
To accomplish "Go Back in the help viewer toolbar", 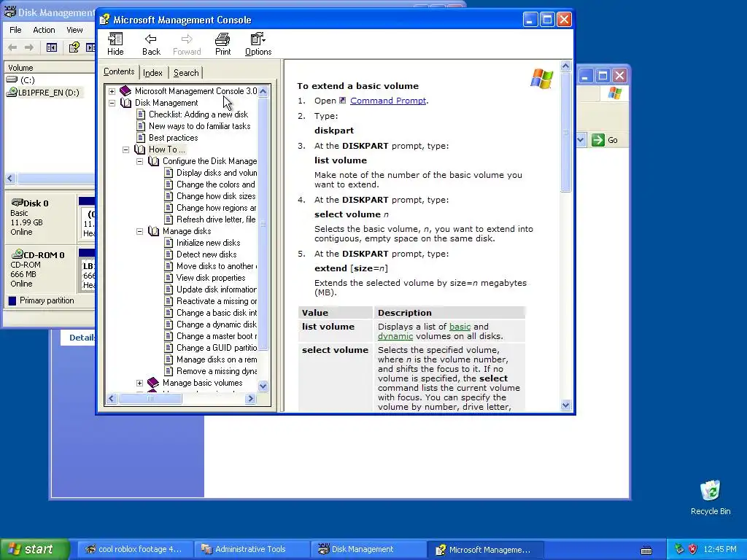I will pos(151,44).
